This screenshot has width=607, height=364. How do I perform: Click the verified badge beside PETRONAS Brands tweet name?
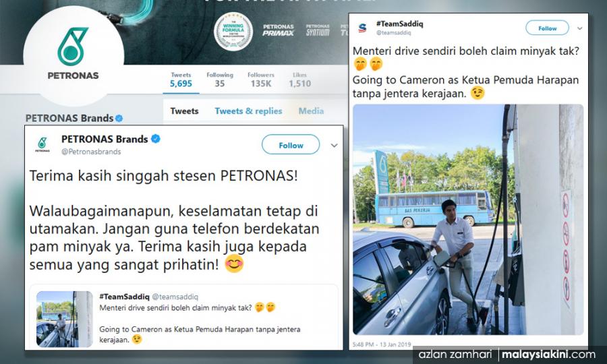[156, 138]
